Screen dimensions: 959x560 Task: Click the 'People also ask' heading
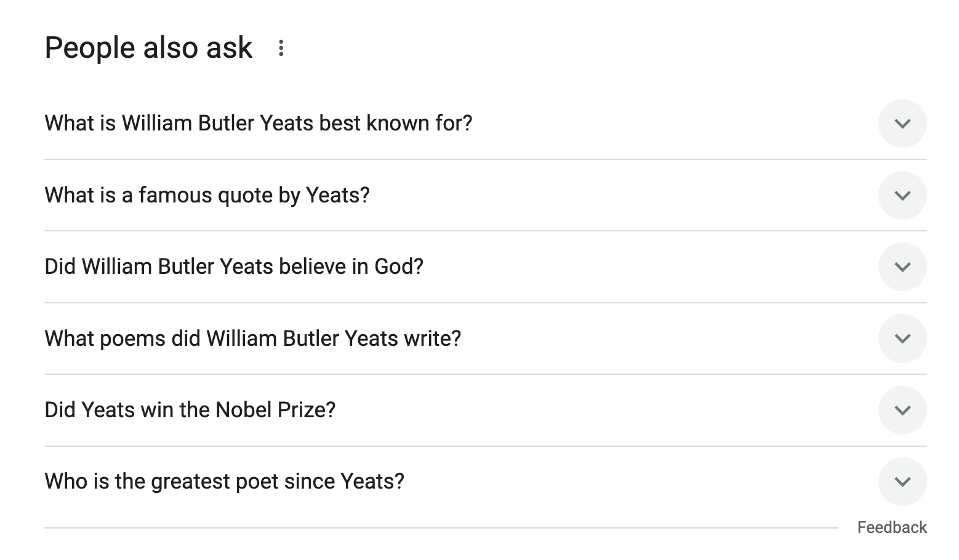[x=148, y=48]
